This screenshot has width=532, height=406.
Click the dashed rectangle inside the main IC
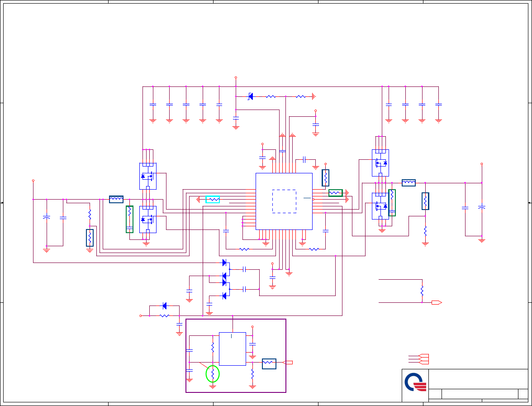(284, 201)
